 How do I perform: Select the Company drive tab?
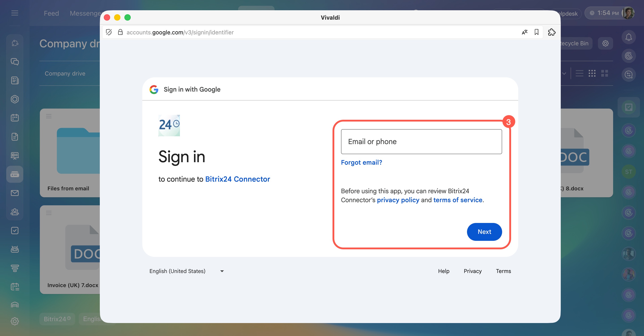point(65,73)
